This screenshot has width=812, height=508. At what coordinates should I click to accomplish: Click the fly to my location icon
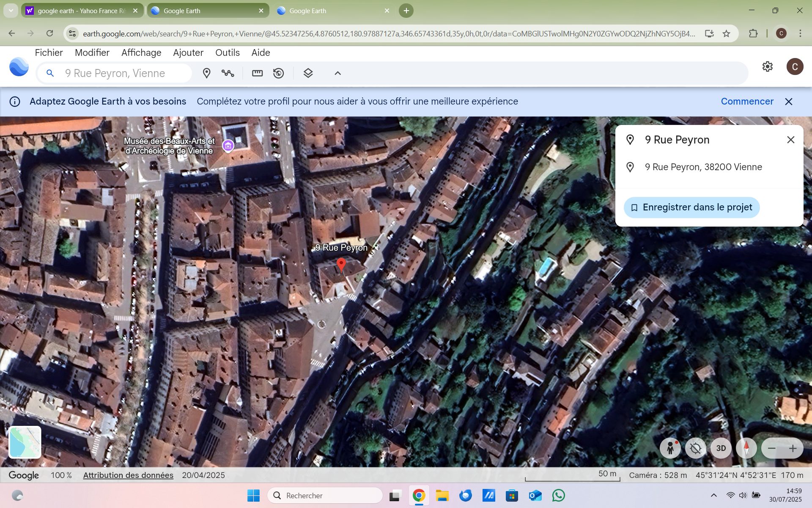696,448
